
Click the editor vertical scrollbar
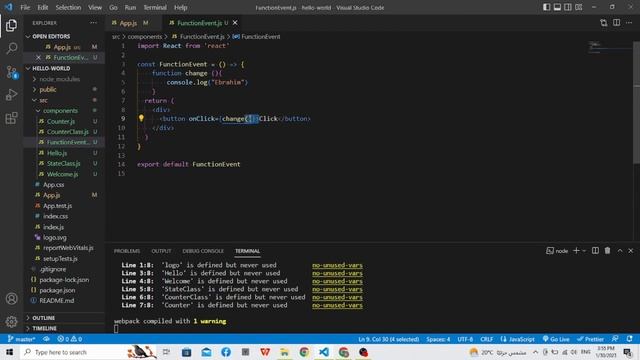coord(636,102)
